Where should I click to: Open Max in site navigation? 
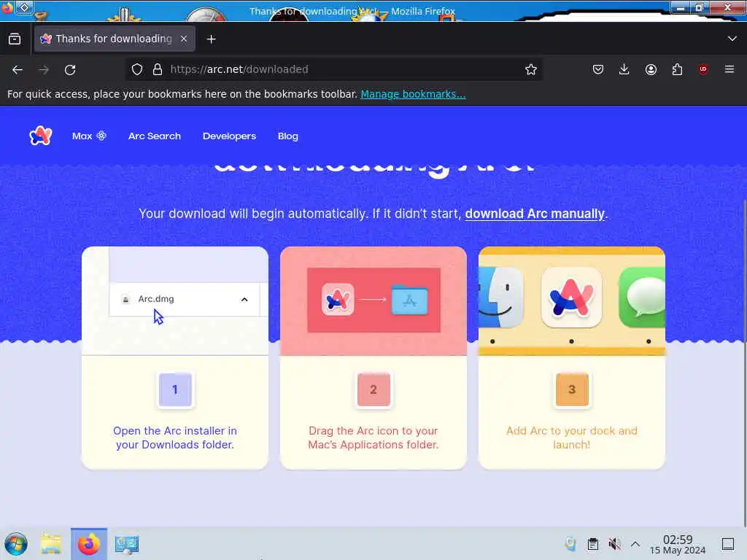[89, 136]
